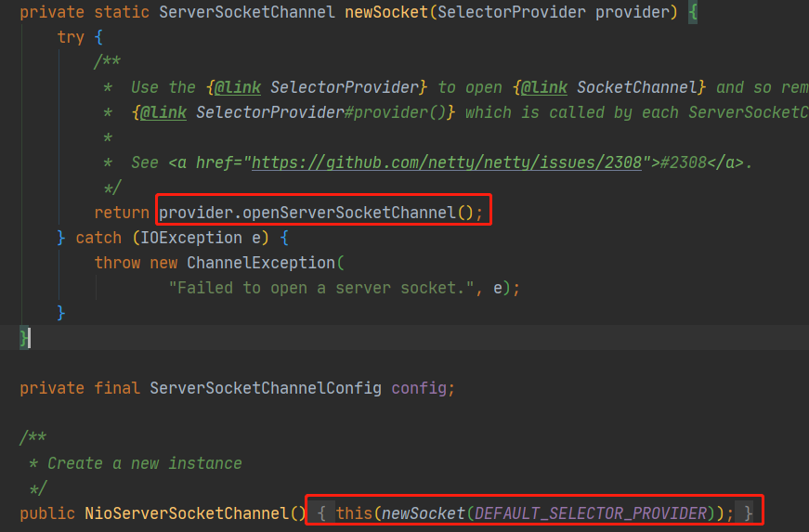Click ServerSocketChannelConfig type name
Screen dimensions: 809x532
[x=266, y=388]
